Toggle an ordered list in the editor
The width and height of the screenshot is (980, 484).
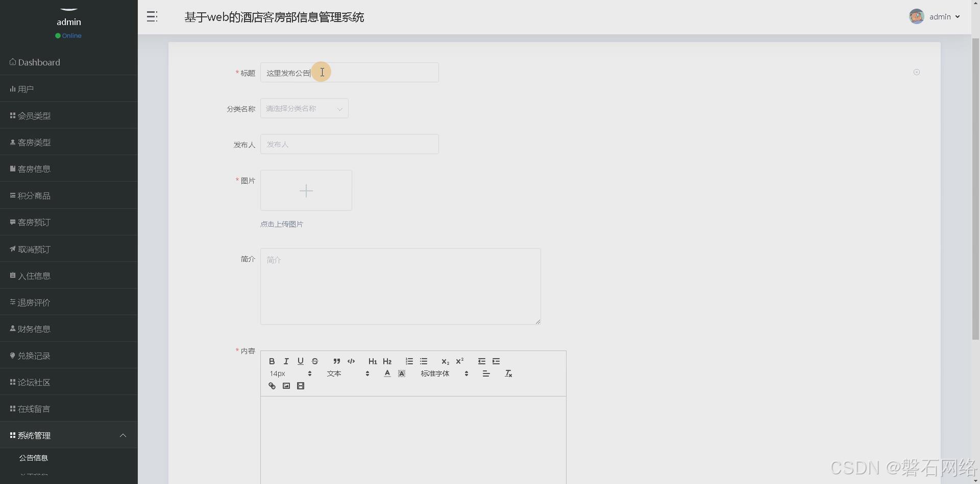[409, 361]
